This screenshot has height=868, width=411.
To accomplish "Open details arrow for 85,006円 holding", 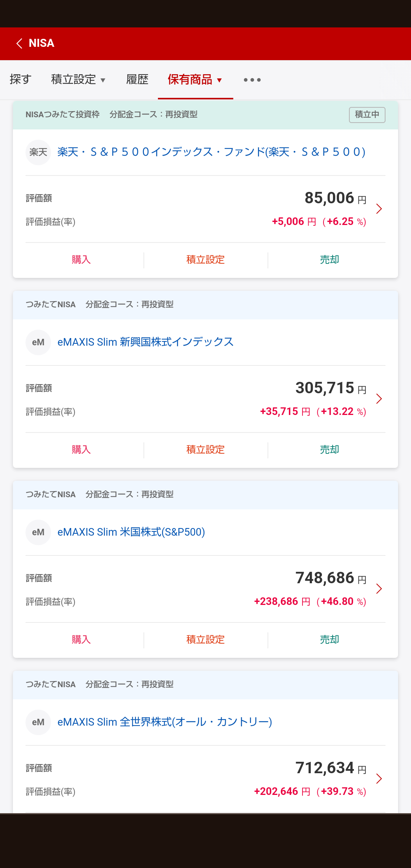I will coord(379,209).
